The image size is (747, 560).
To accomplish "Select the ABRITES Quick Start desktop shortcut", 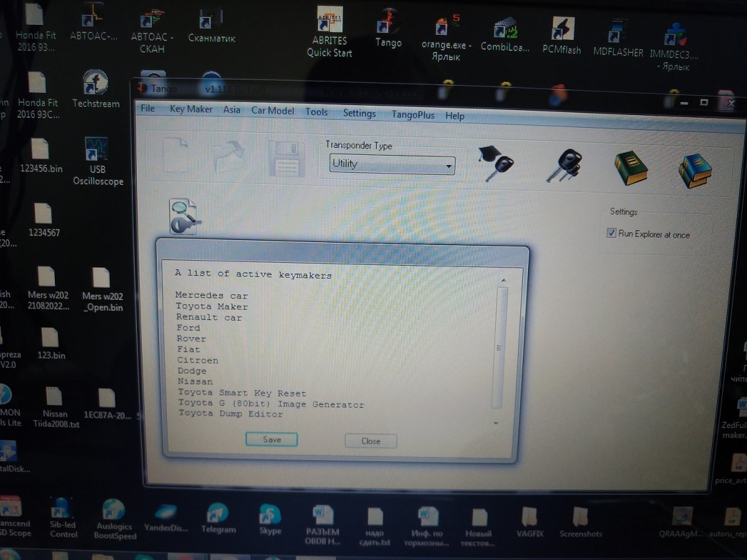I will tap(329, 33).
